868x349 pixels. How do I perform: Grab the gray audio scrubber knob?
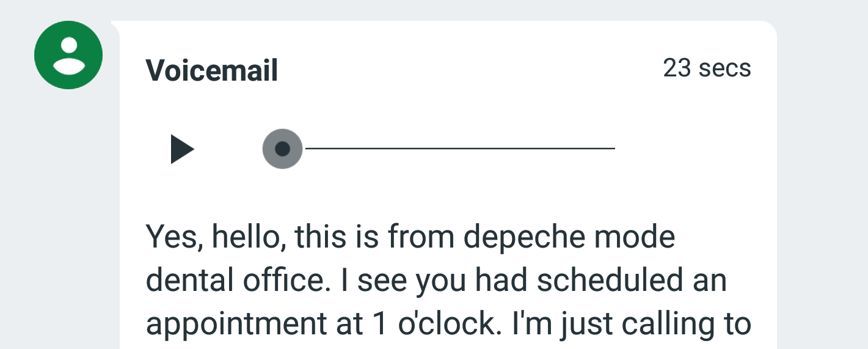point(282,149)
